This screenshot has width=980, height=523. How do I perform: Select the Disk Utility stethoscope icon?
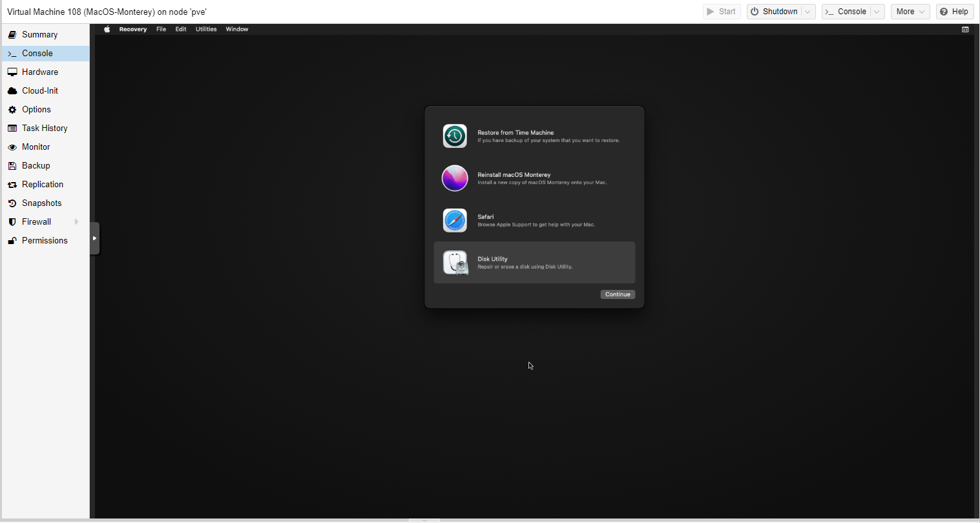point(455,263)
